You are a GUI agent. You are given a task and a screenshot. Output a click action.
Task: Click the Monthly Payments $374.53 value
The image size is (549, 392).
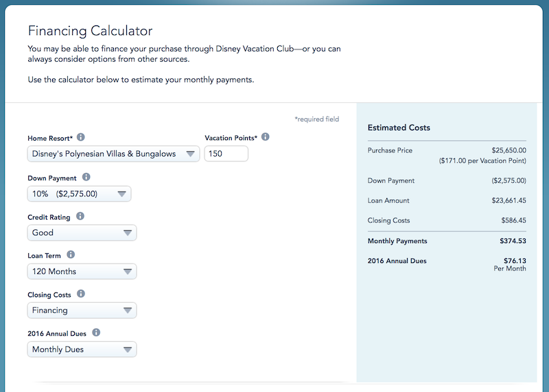click(513, 241)
